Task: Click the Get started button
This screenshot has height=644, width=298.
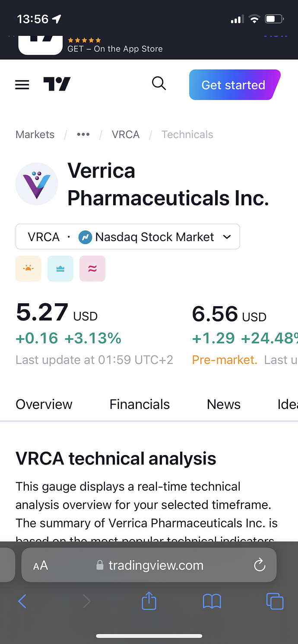Action: coord(235,85)
